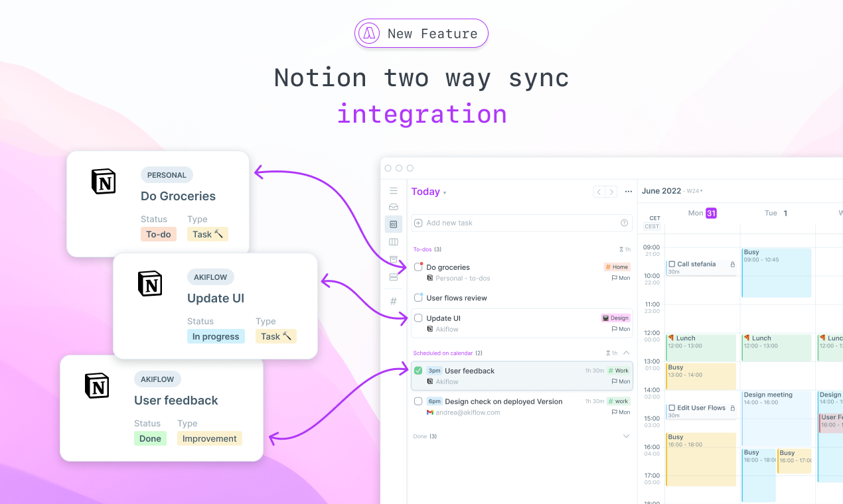Click the Gmail icon beside andrea@akiflow.com
843x504 pixels.
[x=430, y=412]
